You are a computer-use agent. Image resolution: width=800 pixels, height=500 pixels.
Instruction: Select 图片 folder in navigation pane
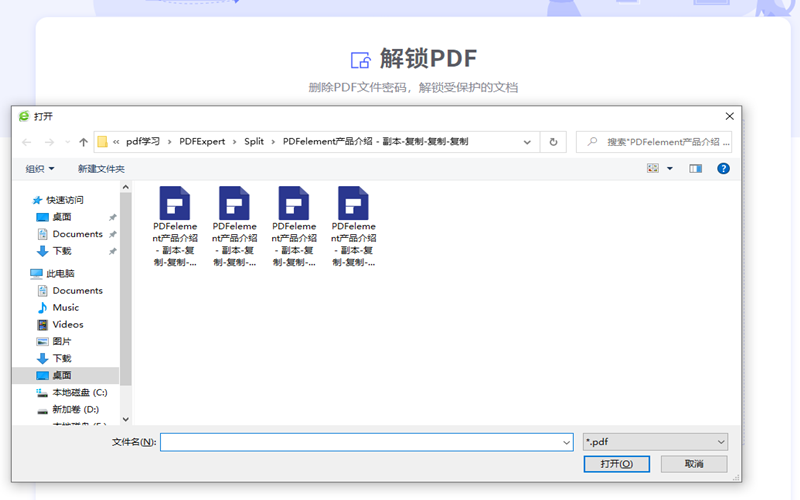pyautogui.click(x=62, y=341)
